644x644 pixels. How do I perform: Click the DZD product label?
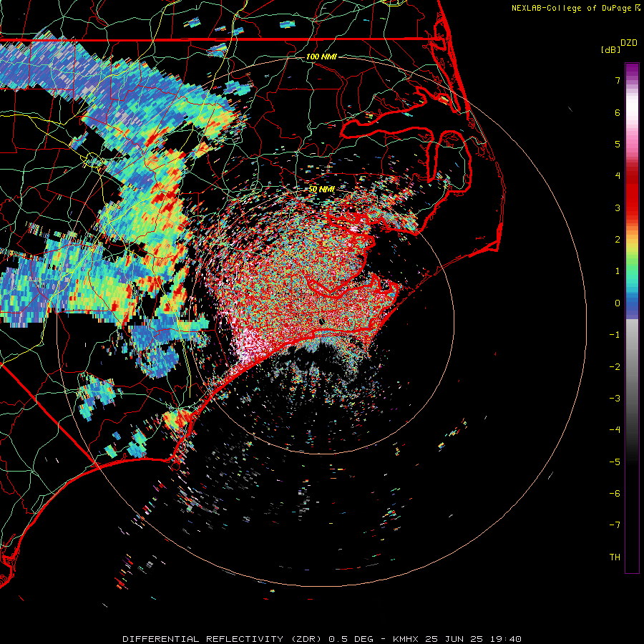click(x=629, y=43)
